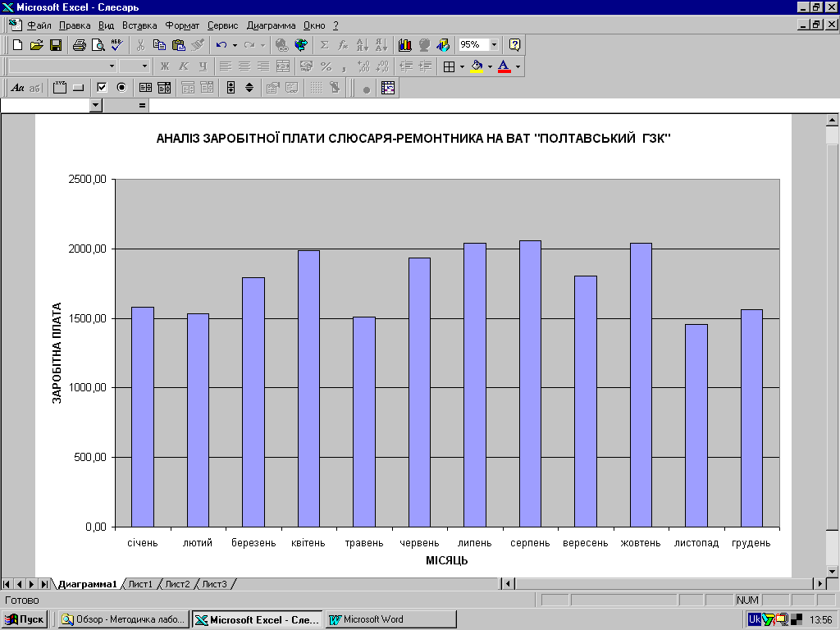Click the Borders grid icon
The image size is (840, 630).
(x=449, y=66)
